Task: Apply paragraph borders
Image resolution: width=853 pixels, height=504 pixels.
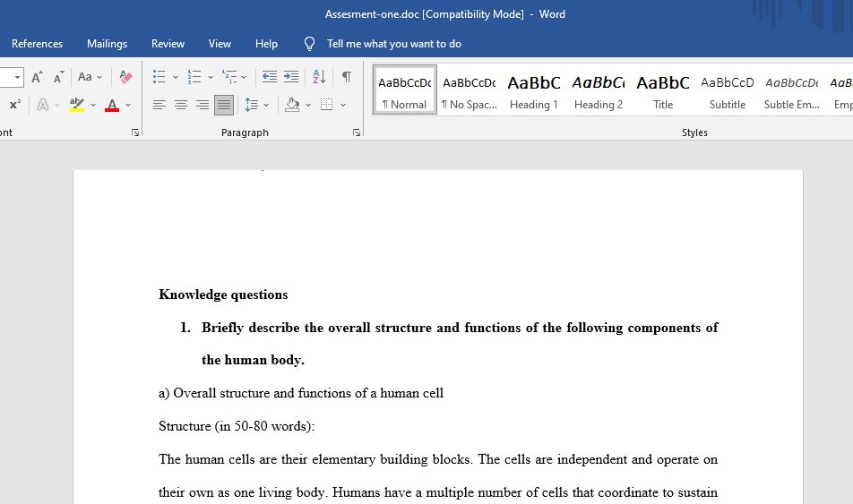Action: pos(326,105)
